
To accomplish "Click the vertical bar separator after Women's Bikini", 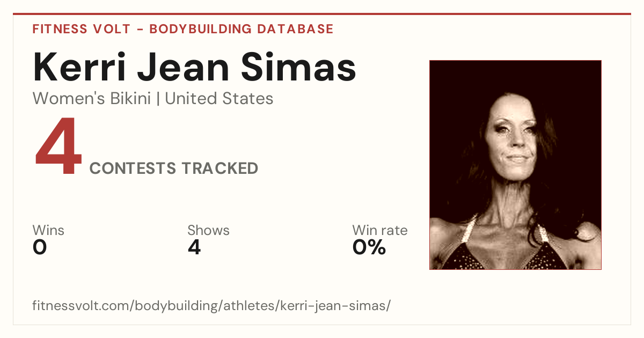I will pos(158,99).
